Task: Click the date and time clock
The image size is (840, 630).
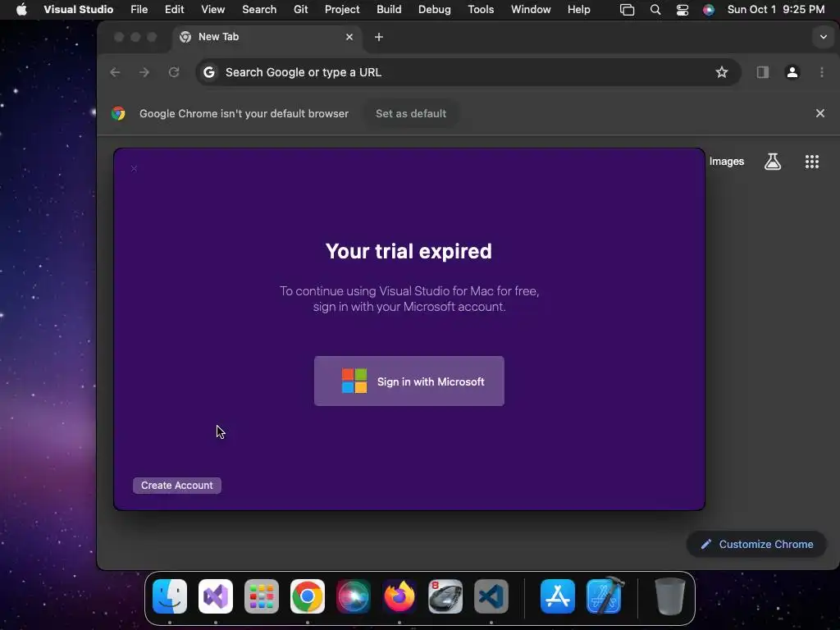Action: (776, 10)
